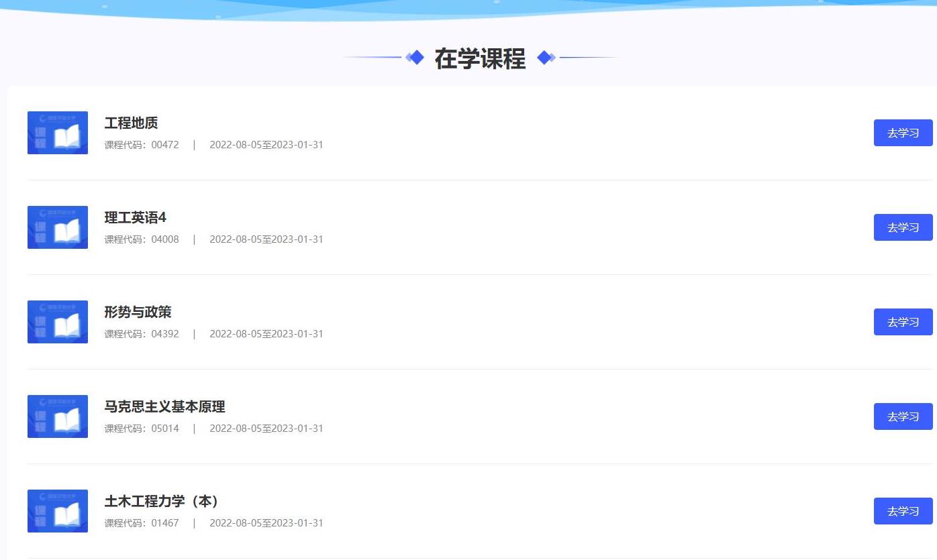Open the 理工英语4 course thumbnail icon

coord(58,227)
